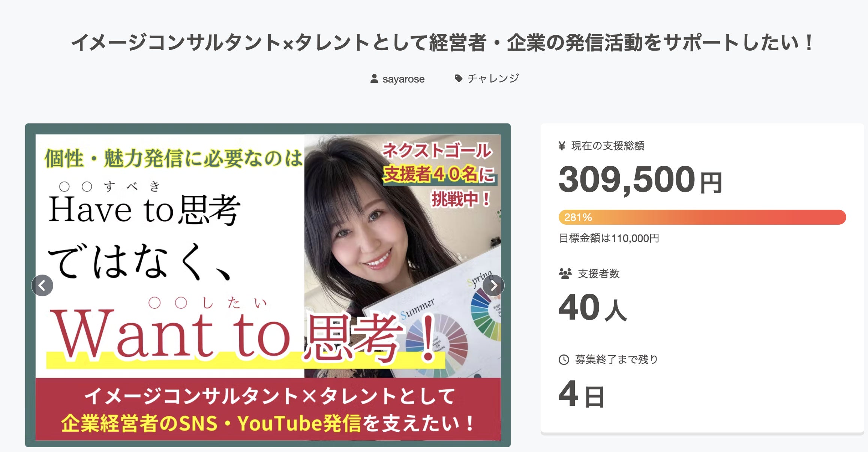This screenshot has height=452, width=868.
Task: Click the project title heading text
Action: point(442,42)
